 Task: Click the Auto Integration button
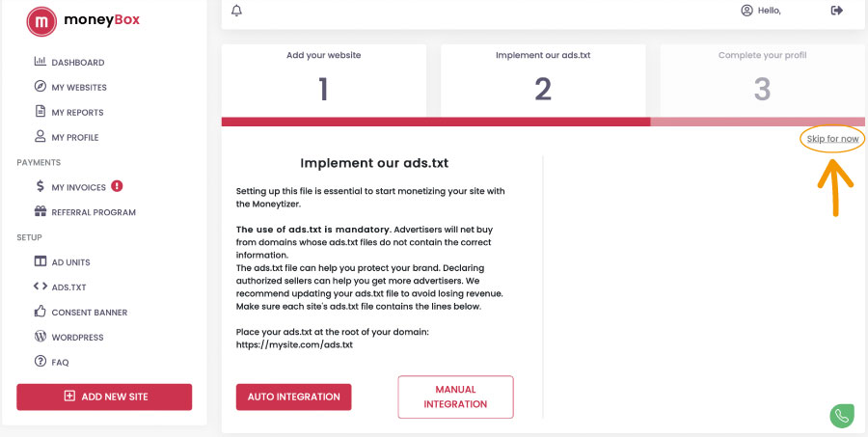coord(293,396)
